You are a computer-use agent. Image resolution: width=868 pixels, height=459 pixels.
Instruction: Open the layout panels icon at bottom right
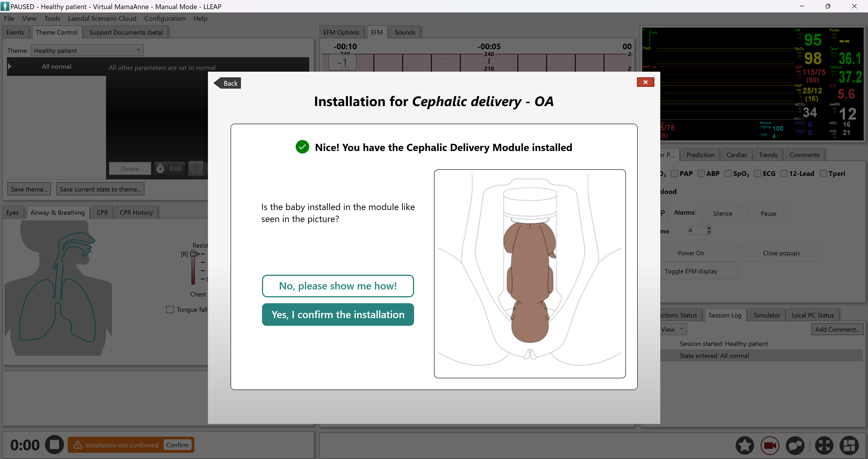(849, 445)
